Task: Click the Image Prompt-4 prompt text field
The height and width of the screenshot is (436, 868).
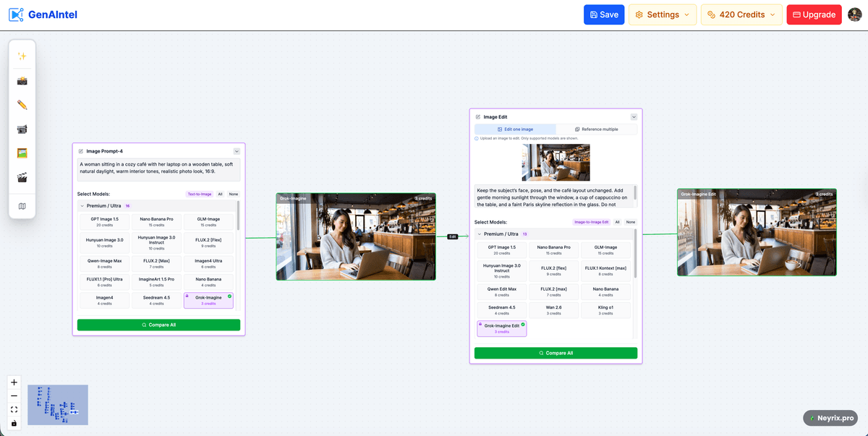Action: pyautogui.click(x=158, y=171)
